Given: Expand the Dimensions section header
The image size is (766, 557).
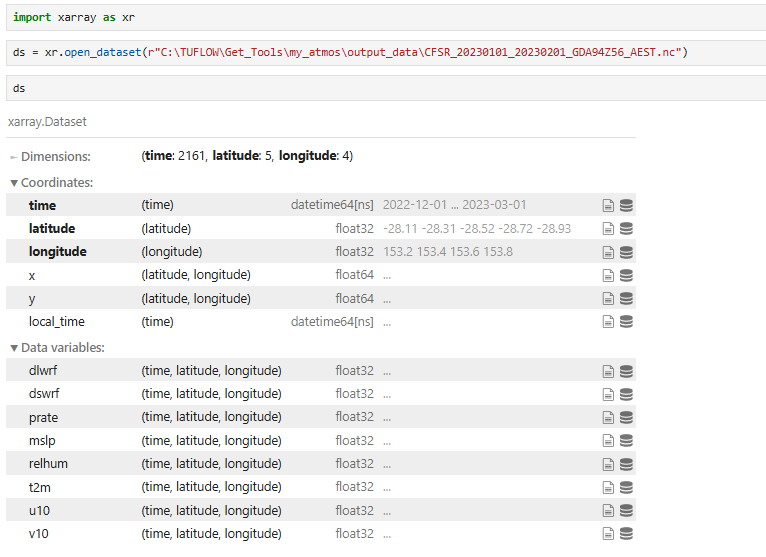Looking at the screenshot, I should [x=50, y=157].
